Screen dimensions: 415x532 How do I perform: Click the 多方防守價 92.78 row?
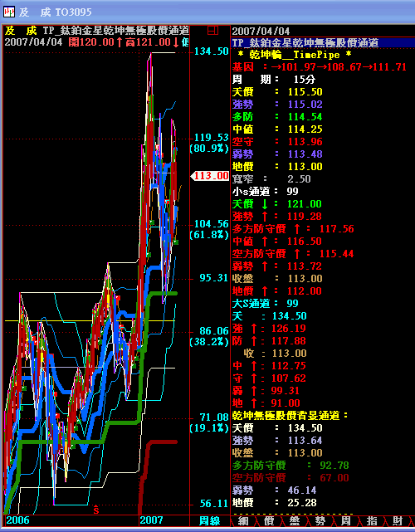pyautogui.click(x=290, y=465)
